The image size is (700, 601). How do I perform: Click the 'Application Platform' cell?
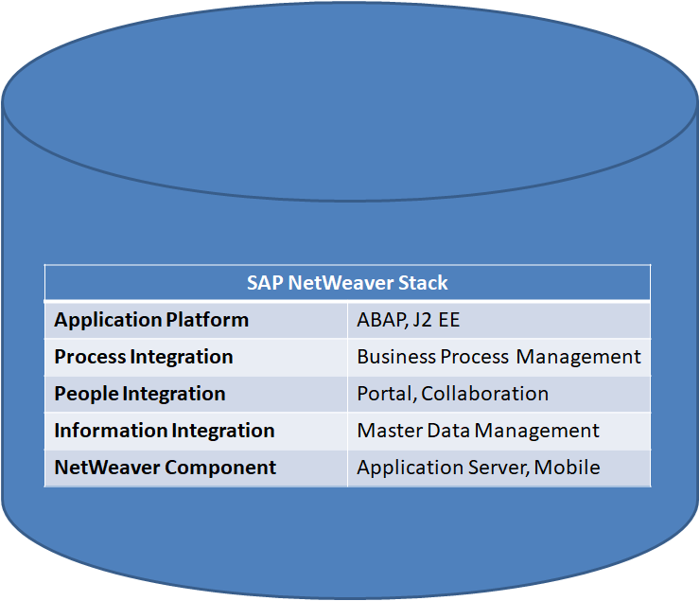pyautogui.click(x=196, y=320)
